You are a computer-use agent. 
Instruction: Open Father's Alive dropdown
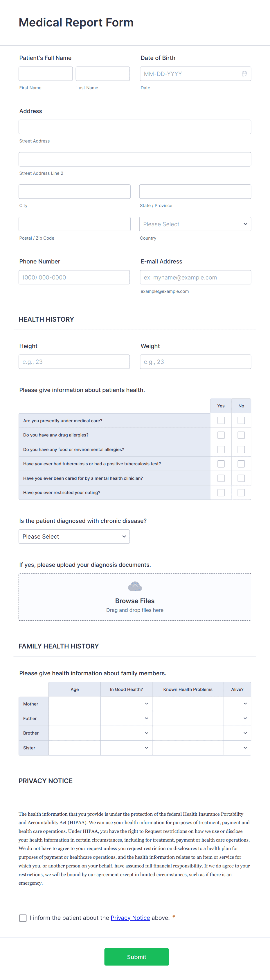point(237,718)
